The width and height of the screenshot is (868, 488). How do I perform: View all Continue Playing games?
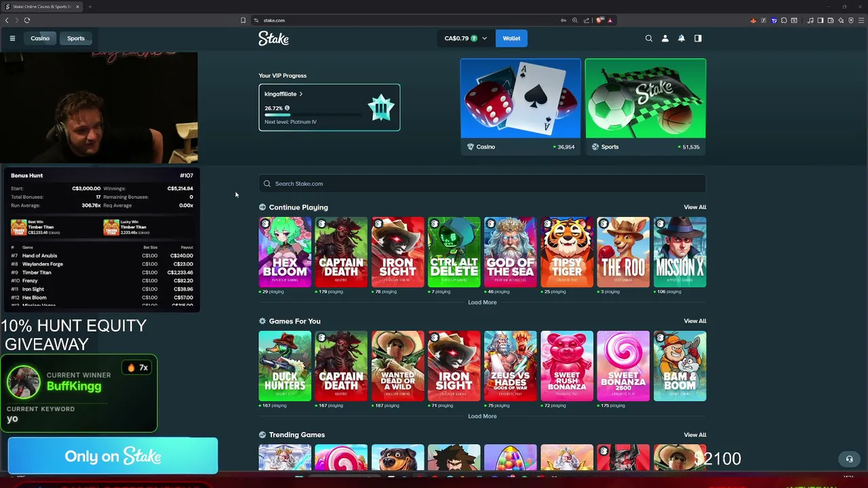coord(694,207)
